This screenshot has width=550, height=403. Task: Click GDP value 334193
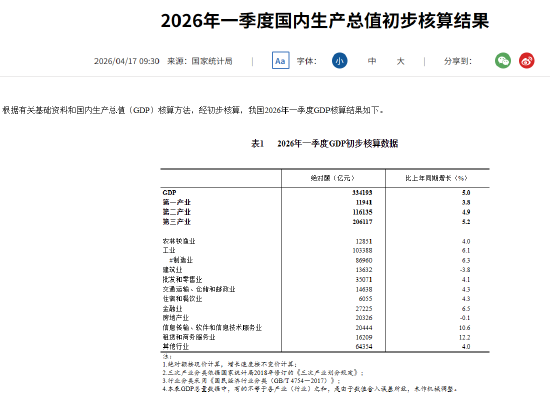point(362,193)
